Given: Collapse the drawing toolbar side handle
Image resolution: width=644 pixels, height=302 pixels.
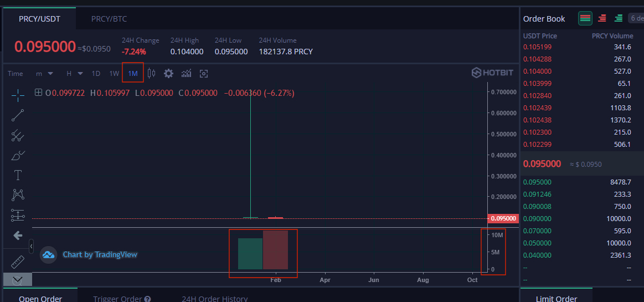Looking at the screenshot, I should pyautogui.click(x=31, y=246).
